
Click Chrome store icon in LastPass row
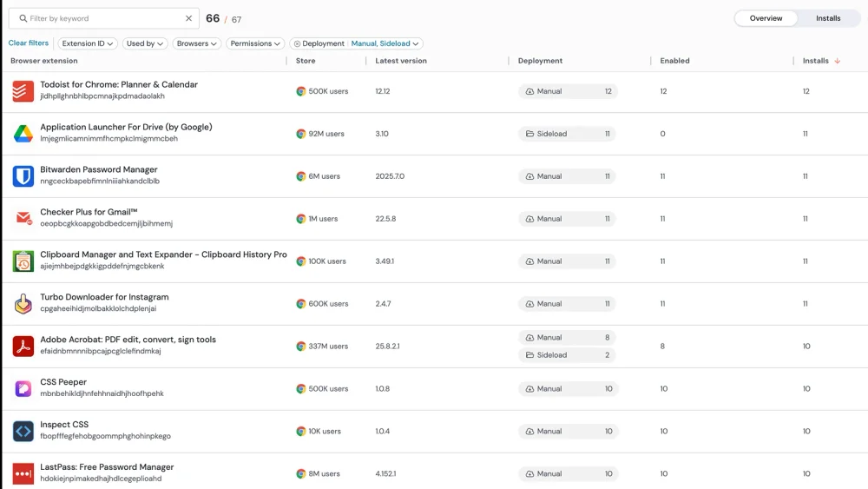pos(300,474)
